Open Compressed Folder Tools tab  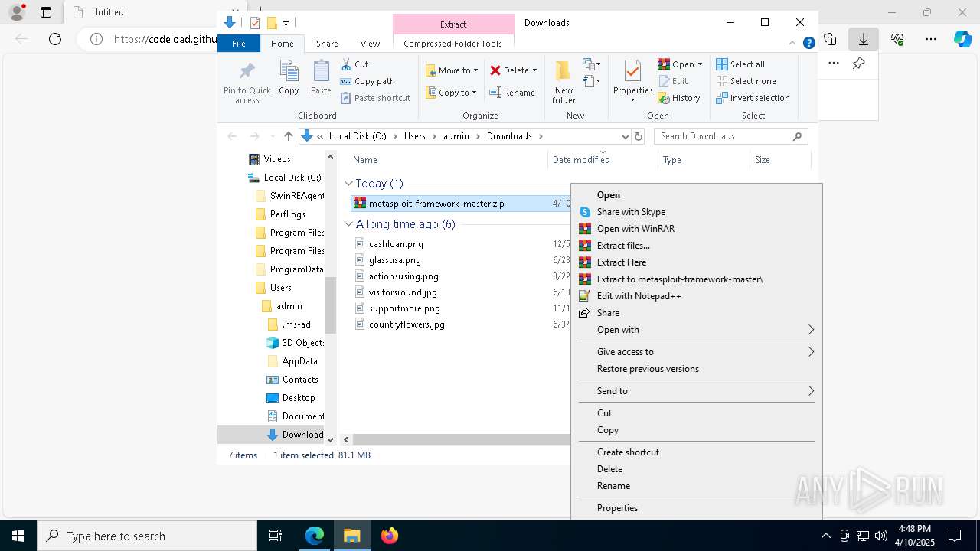tap(452, 44)
